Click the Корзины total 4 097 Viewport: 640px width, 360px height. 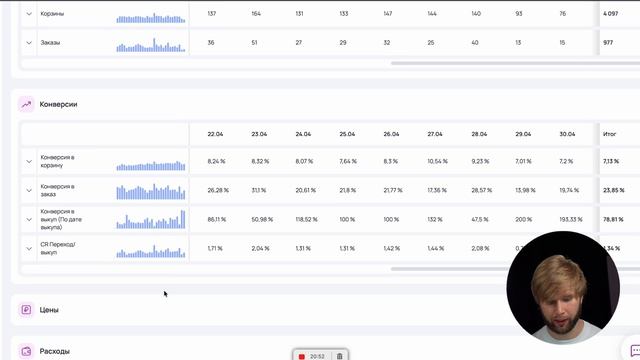click(x=611, y=14)
